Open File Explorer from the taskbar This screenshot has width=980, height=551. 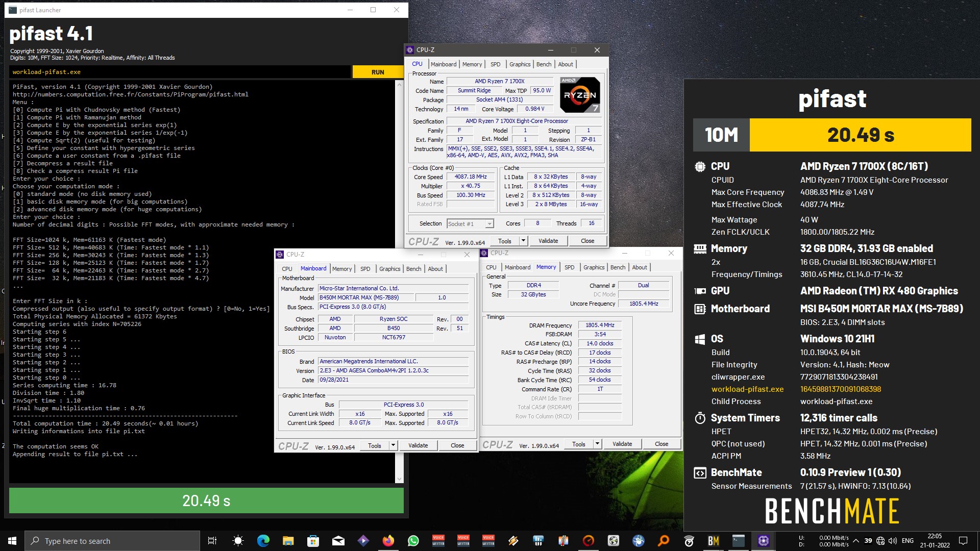pyautogui.click(x=288, y=541)
